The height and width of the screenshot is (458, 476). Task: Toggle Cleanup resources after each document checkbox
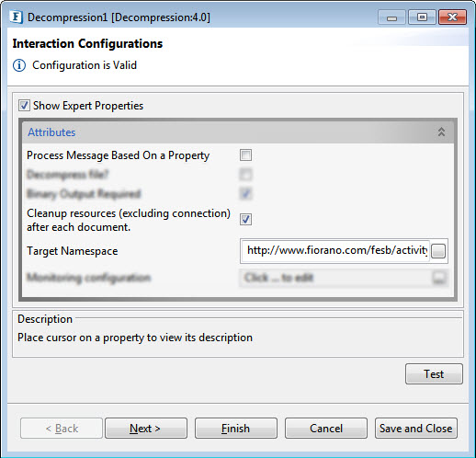(x=245, y=219)
